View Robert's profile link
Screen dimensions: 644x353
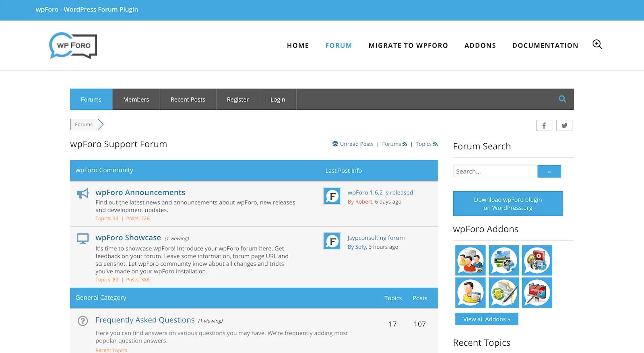point(364,202)
